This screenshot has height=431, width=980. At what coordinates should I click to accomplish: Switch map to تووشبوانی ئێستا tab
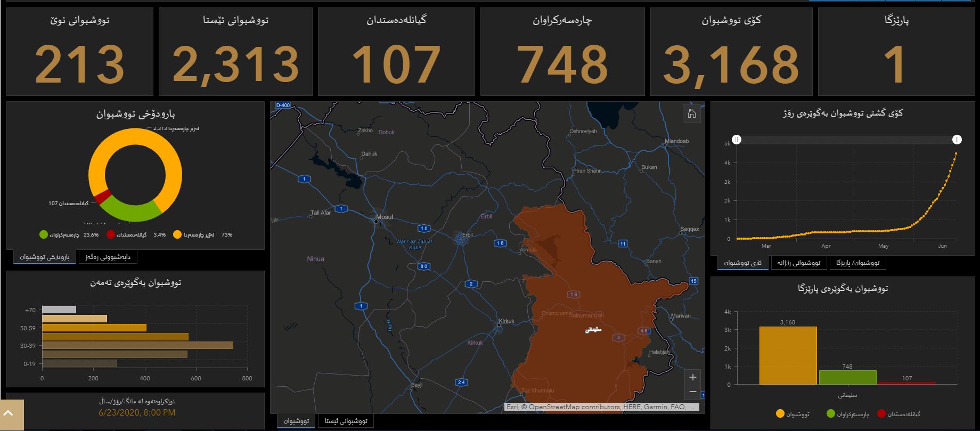(x=346, y=421)
